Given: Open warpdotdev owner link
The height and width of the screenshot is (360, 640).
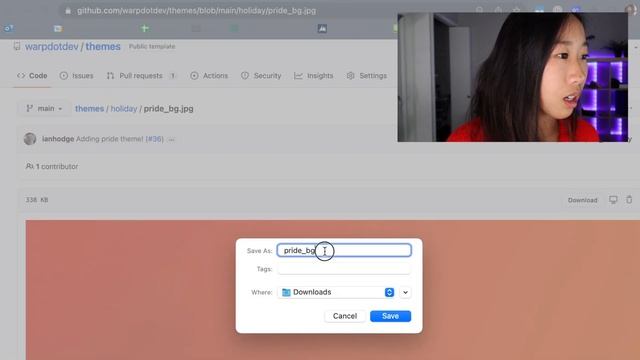Looking at the screenshot, I should tap(51, 47).
